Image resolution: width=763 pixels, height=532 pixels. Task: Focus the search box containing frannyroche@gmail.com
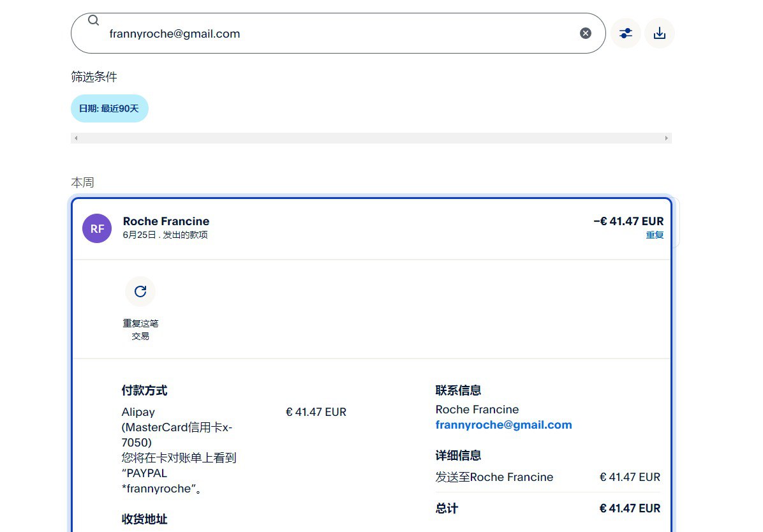point(338,34)
